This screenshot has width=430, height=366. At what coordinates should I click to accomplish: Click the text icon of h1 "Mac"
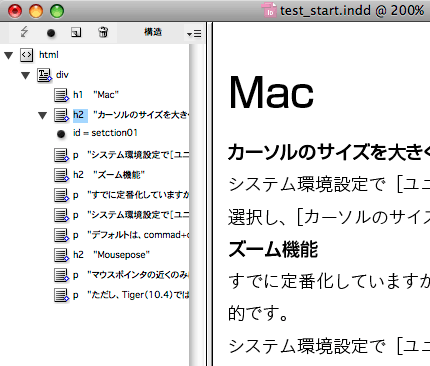(61, 95)
